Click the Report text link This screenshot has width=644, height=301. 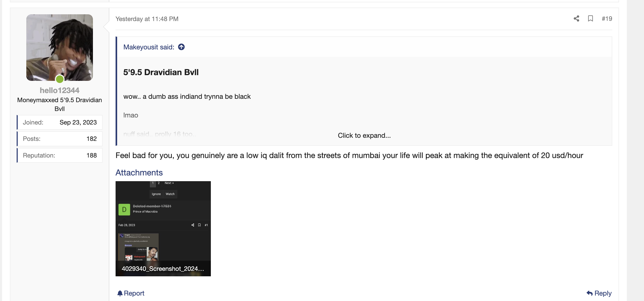134,293
